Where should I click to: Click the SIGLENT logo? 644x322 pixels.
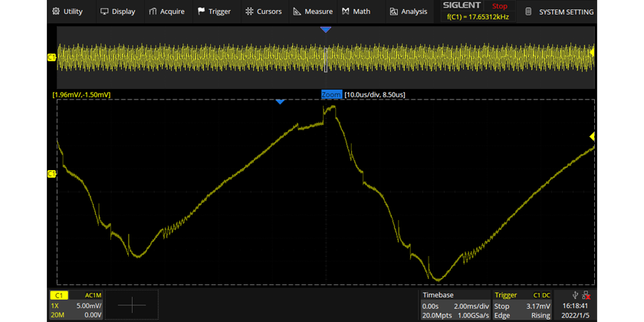click(x=462, y=5)
